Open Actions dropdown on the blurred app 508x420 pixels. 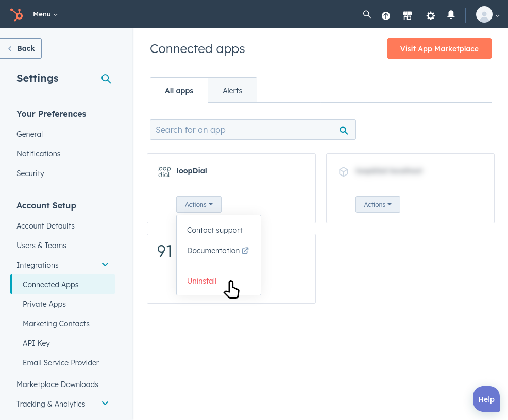coord(378,204)
